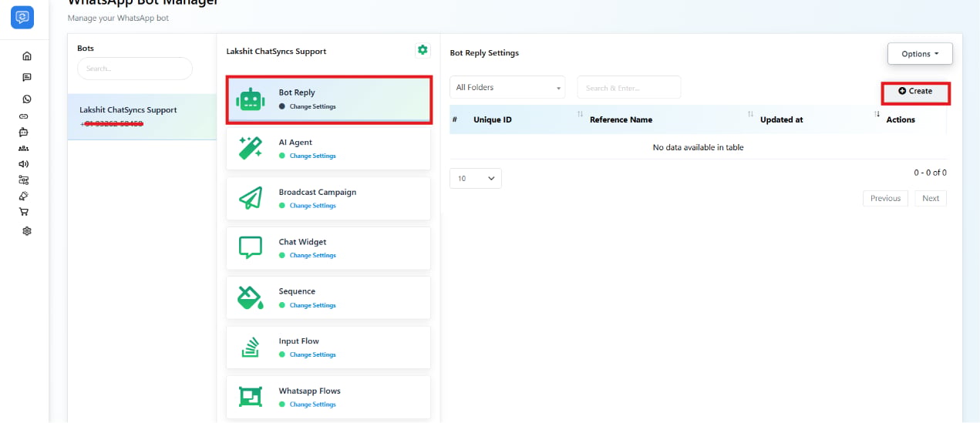This screenshot has height=423, width=980.
Task: Open the megaphone broadcast sidebar icon
Action: point(24,163)
